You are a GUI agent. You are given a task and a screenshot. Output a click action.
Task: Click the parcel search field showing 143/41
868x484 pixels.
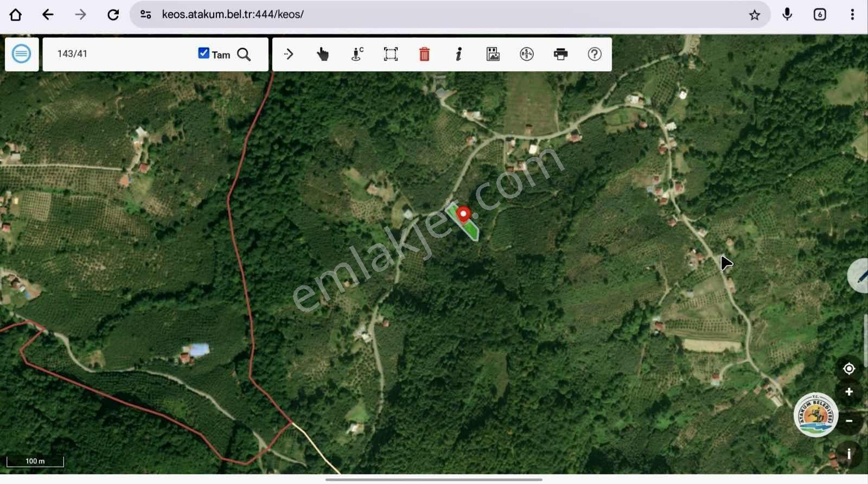click(123, 54)
